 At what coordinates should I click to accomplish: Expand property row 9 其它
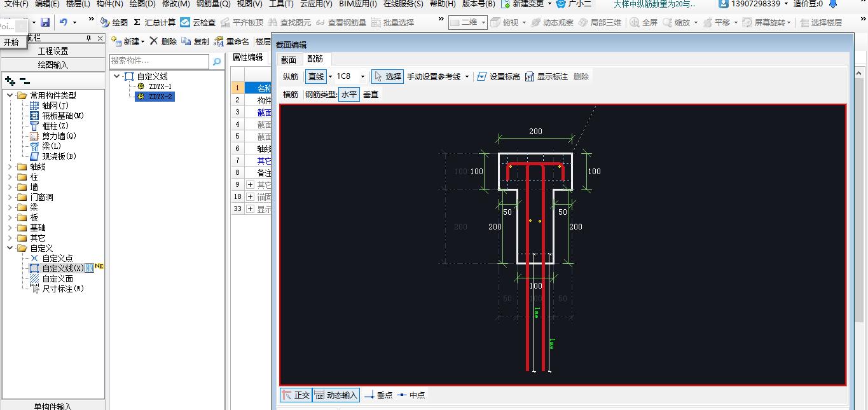point(250,184)
